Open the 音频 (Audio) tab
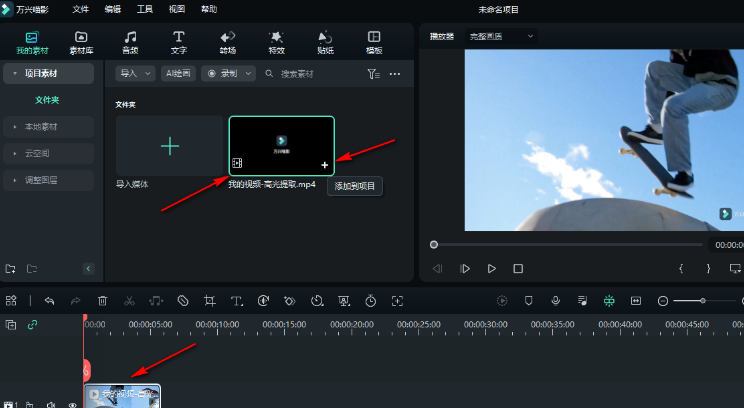744x408 pixels. 130,43
